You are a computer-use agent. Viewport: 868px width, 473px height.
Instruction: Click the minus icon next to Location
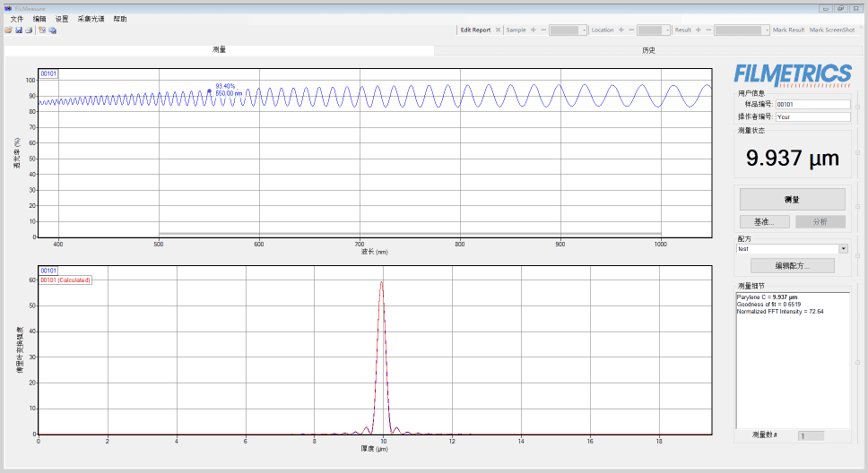click(630, 30)
